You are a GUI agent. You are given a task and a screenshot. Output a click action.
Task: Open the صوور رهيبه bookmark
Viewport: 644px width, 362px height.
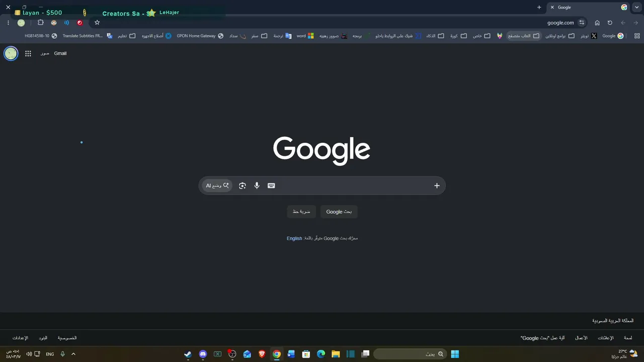click(333, 36)
